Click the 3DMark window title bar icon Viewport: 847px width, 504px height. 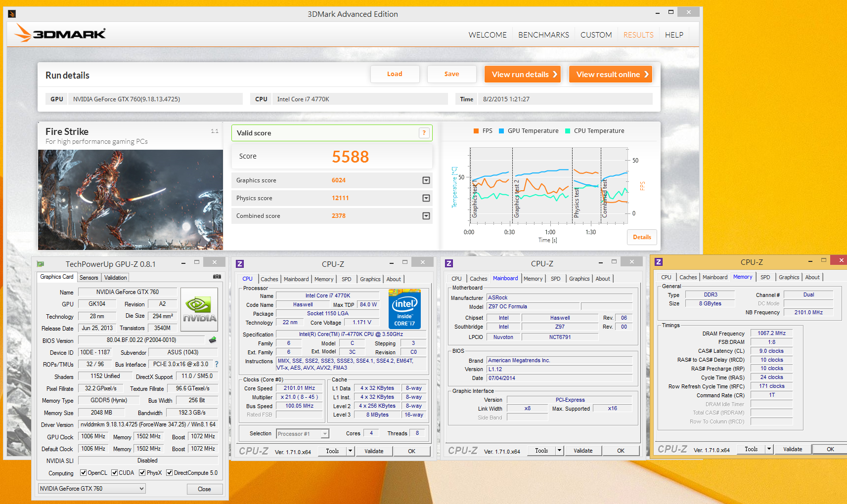[12, 14]
